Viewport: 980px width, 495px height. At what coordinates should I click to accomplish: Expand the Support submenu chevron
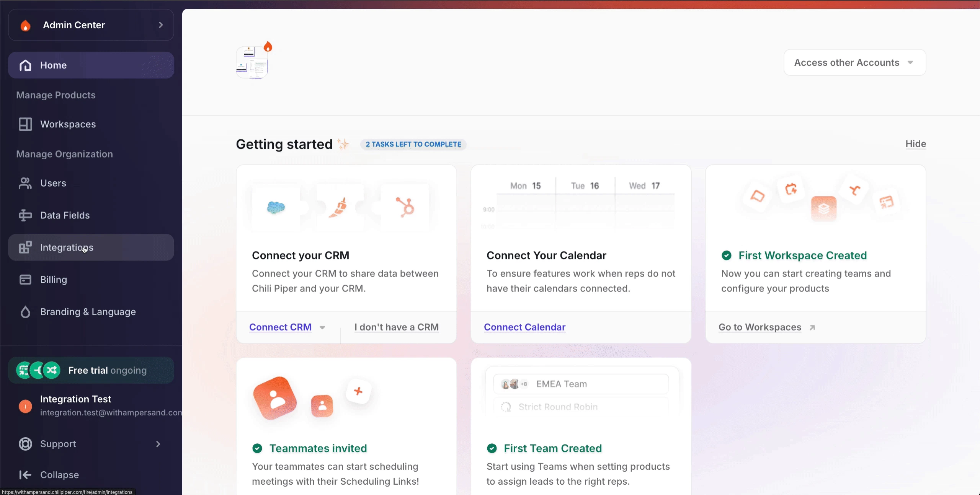point(158,444)
